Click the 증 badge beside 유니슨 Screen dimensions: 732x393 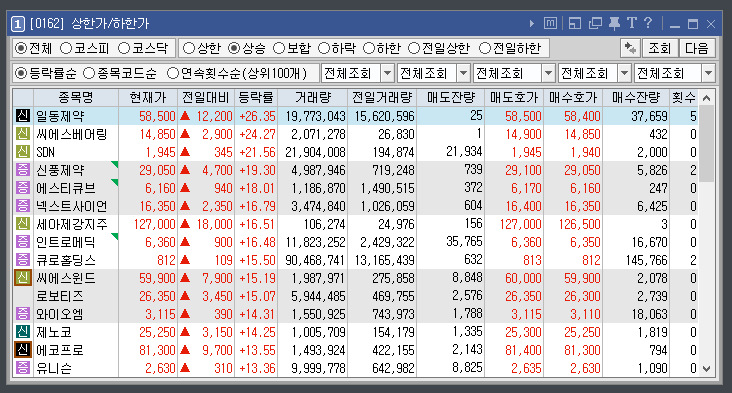coord(23,368)
